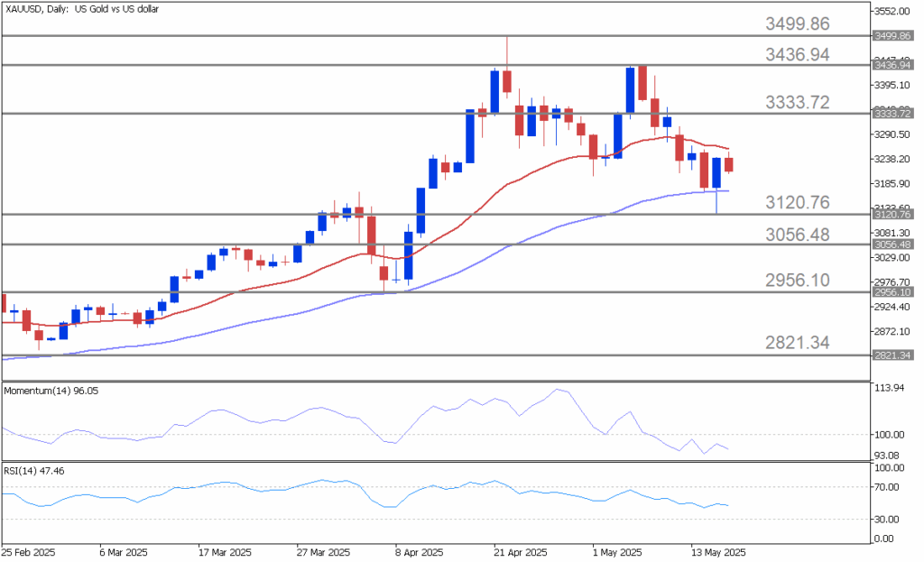Click the 3290.50 value on the price scale
This screenshot has width=924, height=562.
point(892,134)
